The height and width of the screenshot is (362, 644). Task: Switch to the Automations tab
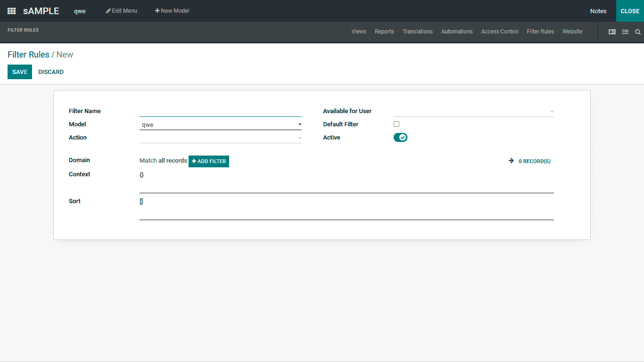click(456, 32)
